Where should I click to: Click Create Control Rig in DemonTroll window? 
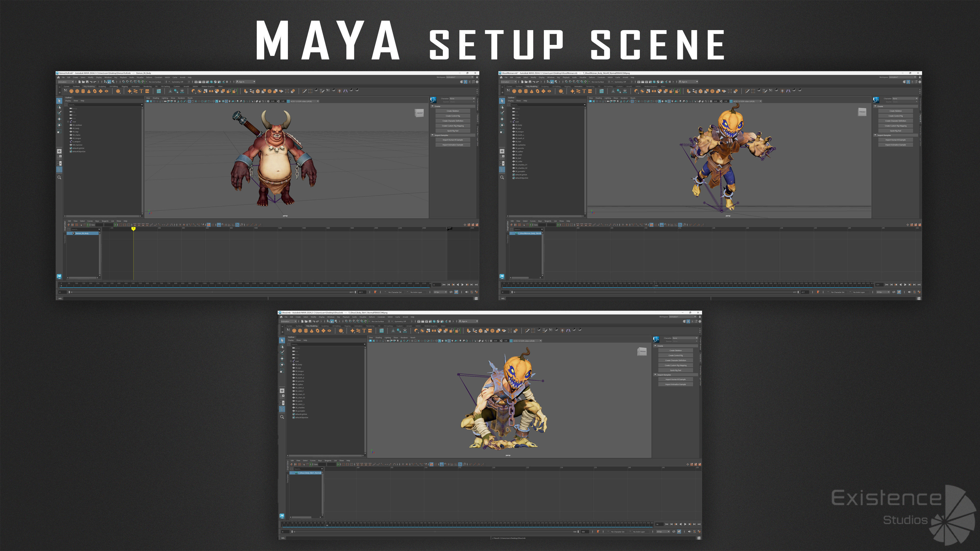[x=453, y=116]
